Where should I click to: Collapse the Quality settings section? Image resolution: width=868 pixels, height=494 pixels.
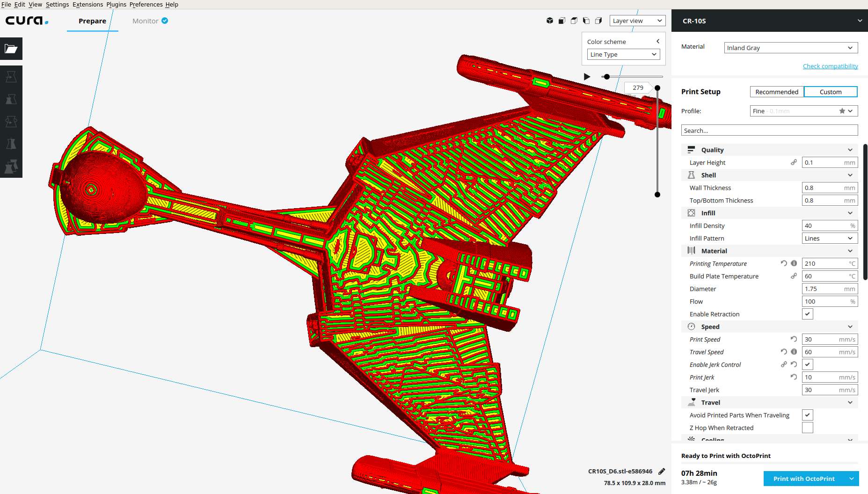click(x=770, y=150)
